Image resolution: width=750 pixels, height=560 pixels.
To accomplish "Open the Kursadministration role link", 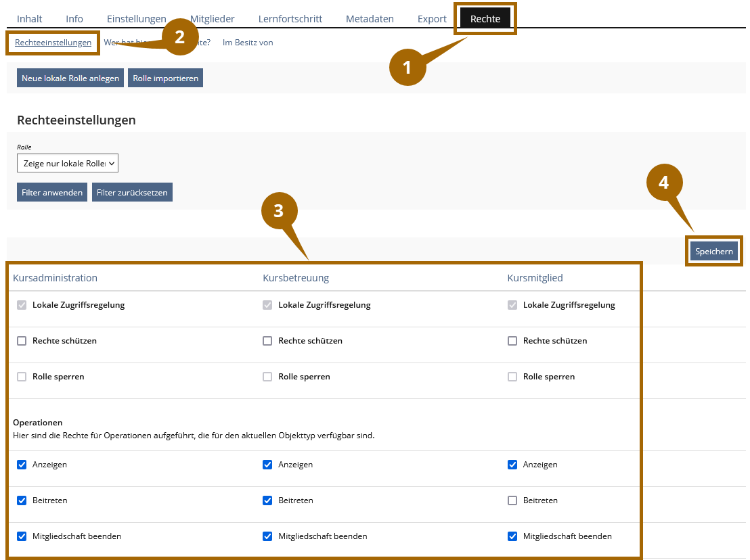I will pyautogui.click(x=56, y=278).
